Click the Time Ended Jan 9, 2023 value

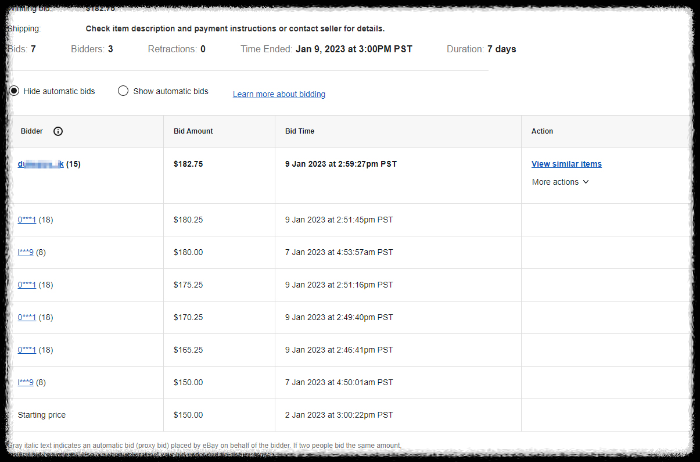(x=354, y=49)
